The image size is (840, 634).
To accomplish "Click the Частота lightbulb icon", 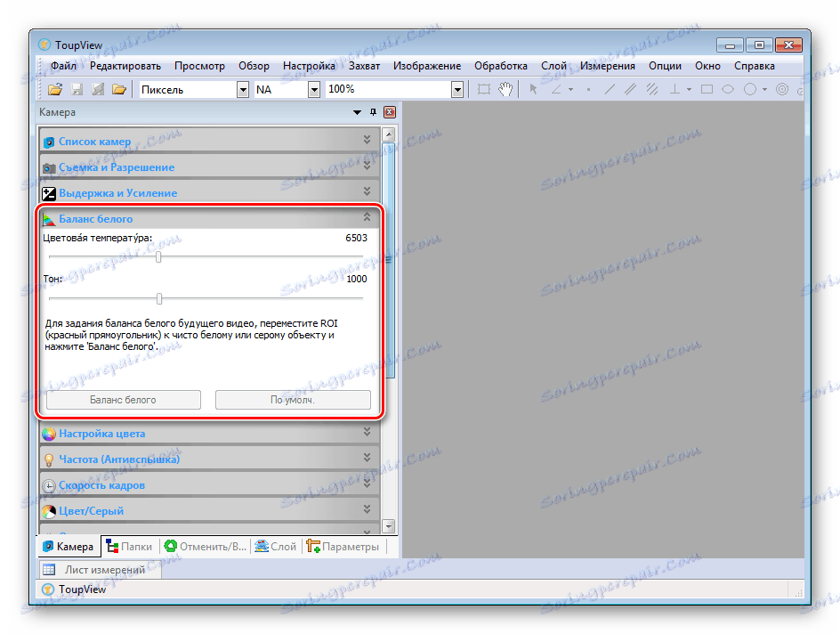I will point(49,459).
